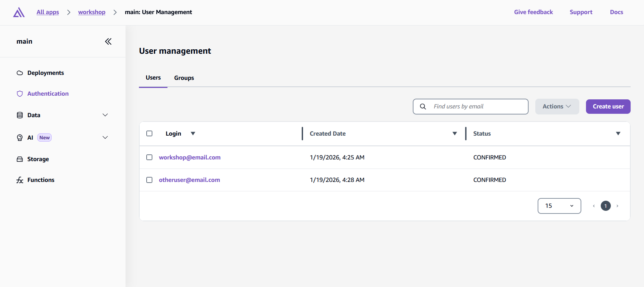Go to next page arrow

click(617, 206)
